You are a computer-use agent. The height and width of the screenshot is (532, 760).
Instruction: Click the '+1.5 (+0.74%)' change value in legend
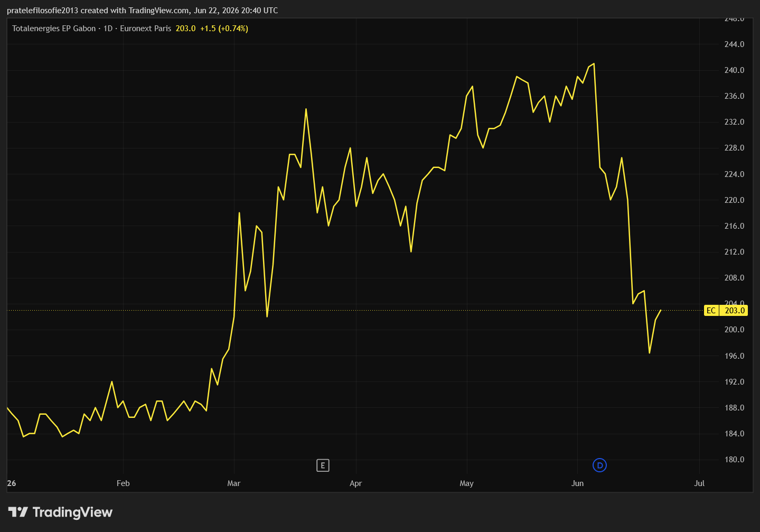pyautogui.click(x=224, y=29)
